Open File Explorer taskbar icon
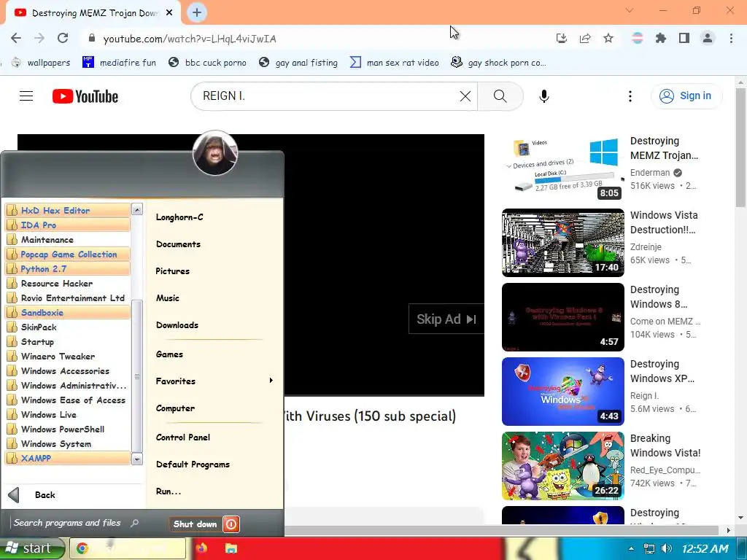Image resolution: width=747 pixels, height=560 pixels. coord(231,548)
